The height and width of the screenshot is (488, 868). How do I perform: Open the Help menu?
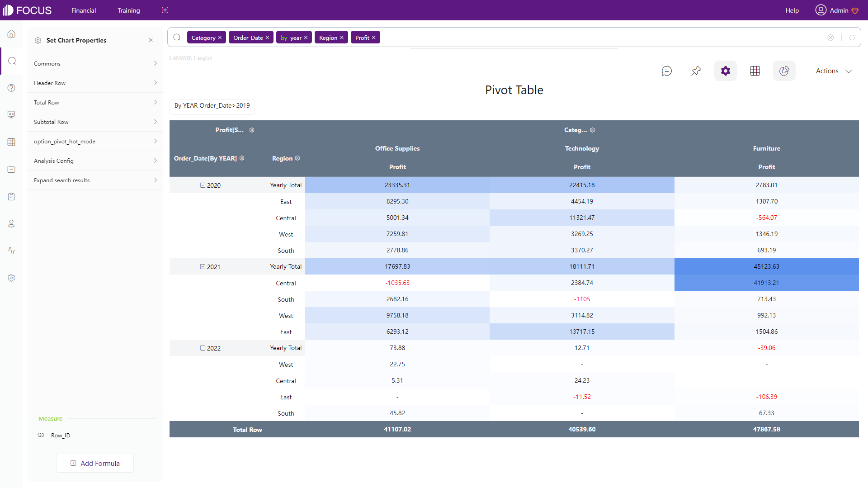(x=792, y=10)
